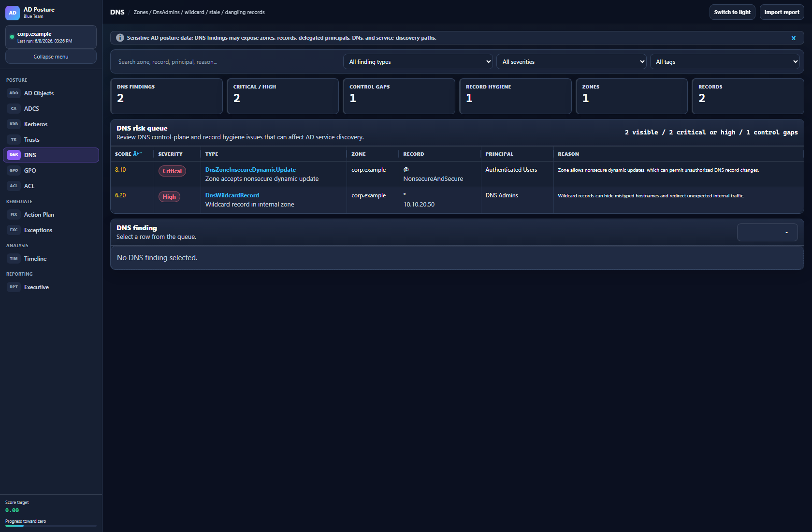The height and width of the screenshot is (532, 812).
Task: Click the AD Posture logo badge
Action: click(x=13, y=13)
